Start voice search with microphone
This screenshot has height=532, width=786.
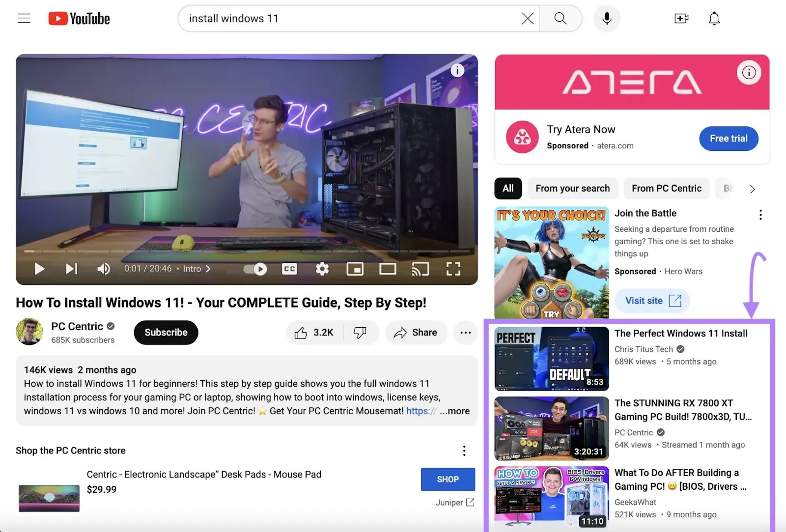[607, 19]
